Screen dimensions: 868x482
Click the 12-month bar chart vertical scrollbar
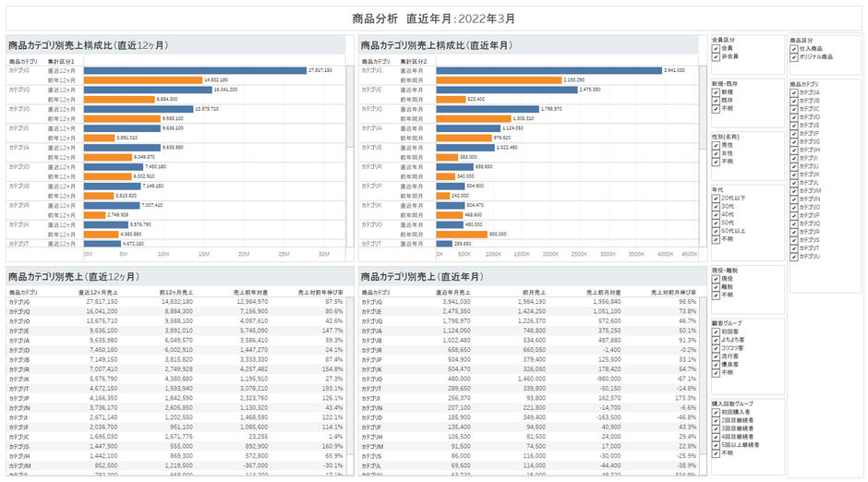point(349,152)
